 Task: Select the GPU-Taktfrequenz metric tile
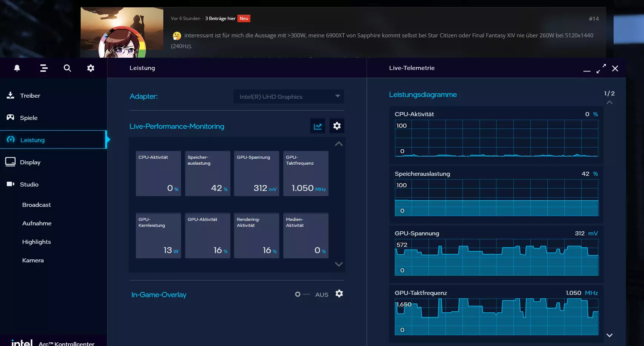306,174
